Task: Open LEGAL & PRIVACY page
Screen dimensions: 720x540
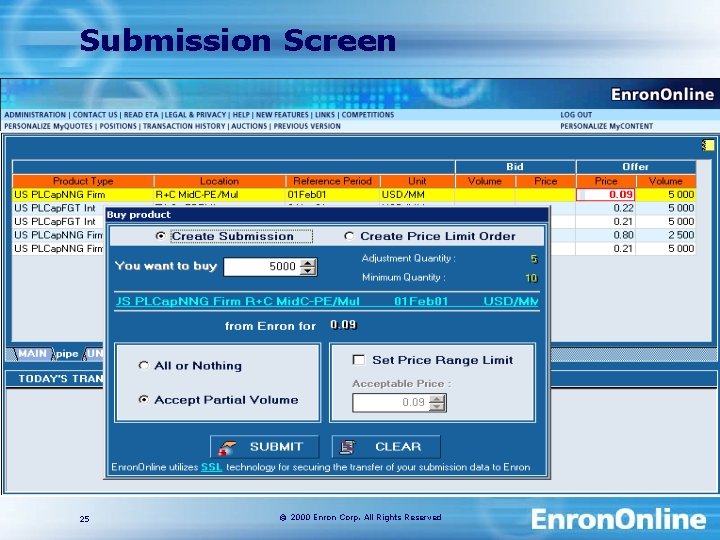Action: [195, 115]
